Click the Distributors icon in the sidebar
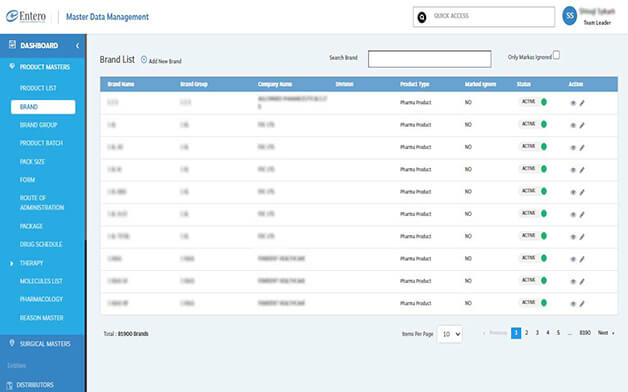628x392 pixels. pyautogui.click(x=10, y=385)
